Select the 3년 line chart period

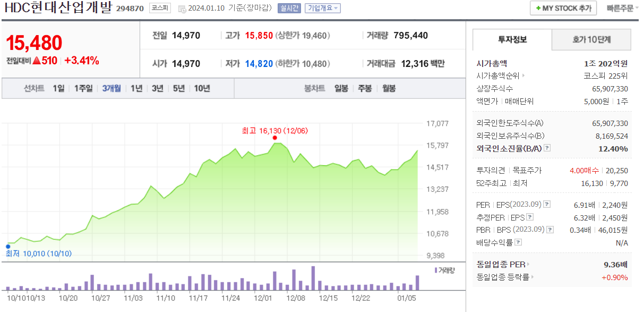[157, 88]
